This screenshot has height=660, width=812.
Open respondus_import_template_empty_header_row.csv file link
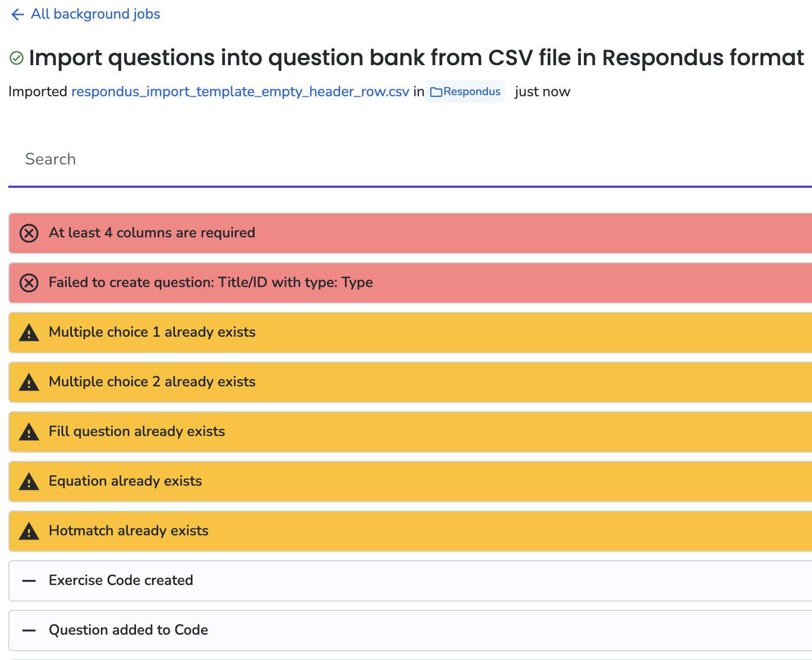click(240, 92)
